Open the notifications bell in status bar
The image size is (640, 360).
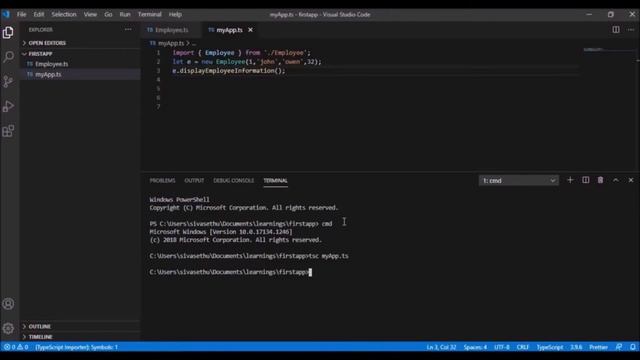tap(633, 347)
